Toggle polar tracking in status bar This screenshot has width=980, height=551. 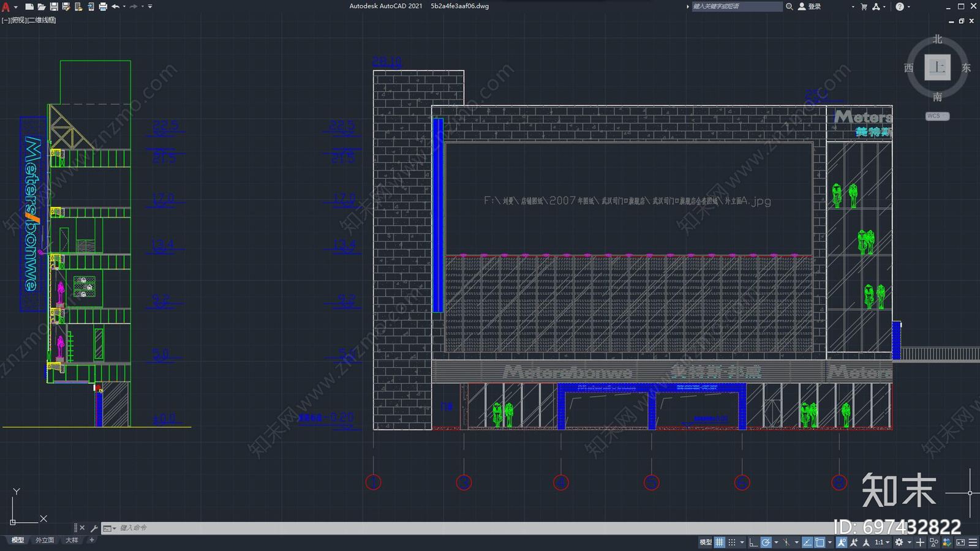point(766,542)
